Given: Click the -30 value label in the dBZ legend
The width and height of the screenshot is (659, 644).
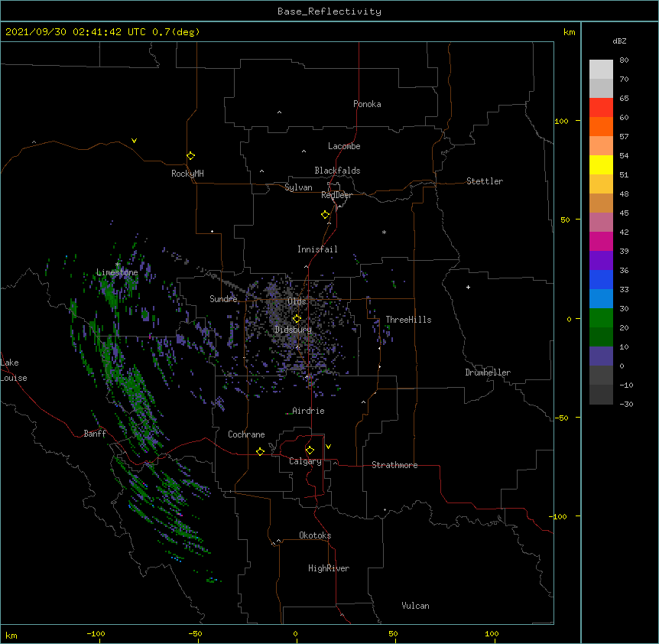Looking at the screenshot, I should coord(626,405).
